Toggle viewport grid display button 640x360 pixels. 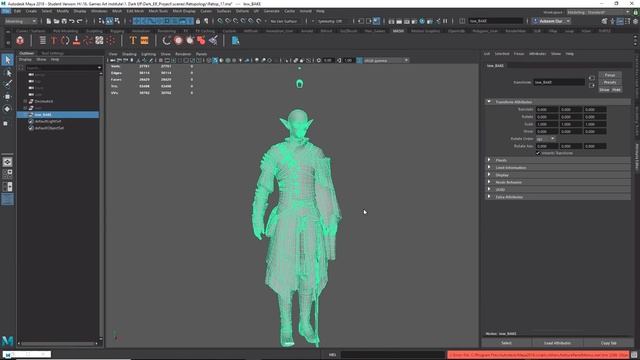point(160,60)
